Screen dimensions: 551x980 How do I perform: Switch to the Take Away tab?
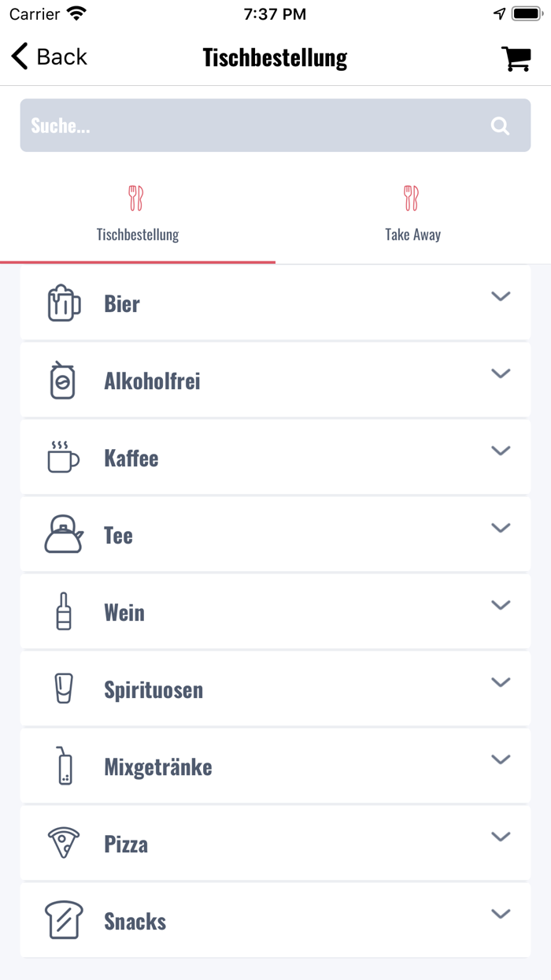pyautogui.click(x=412, y=213)
